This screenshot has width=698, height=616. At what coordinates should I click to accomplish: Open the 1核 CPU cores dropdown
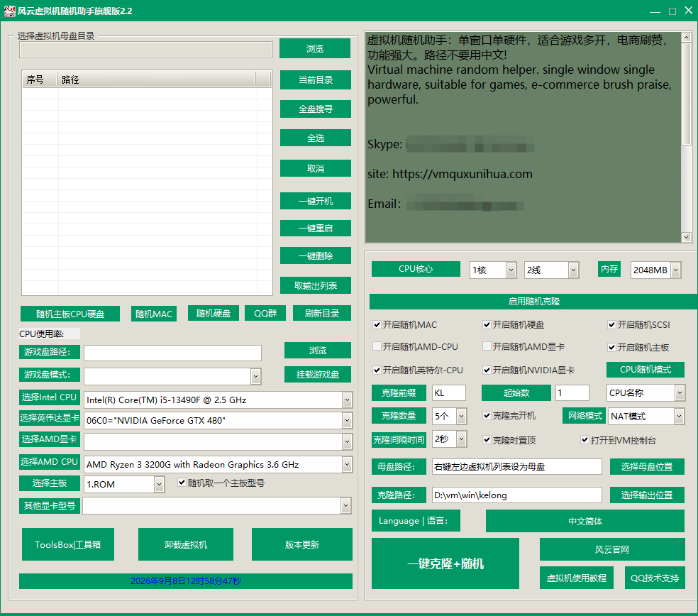pyautogui.click(x=511, y=270)
